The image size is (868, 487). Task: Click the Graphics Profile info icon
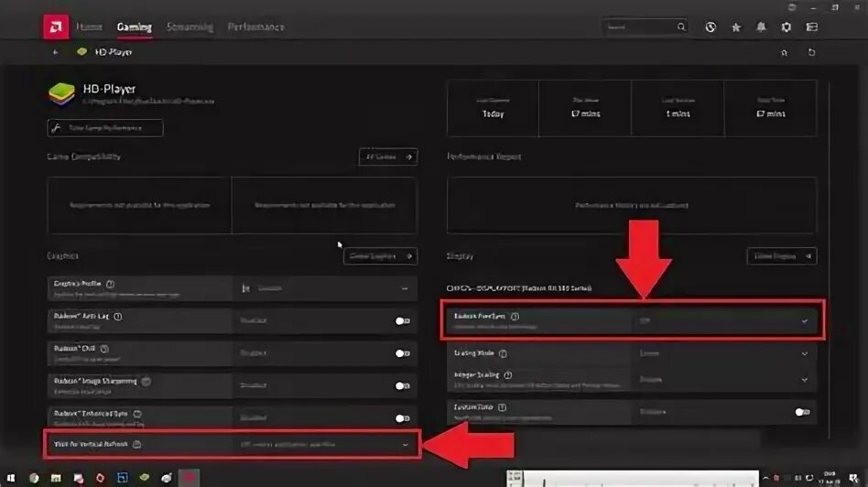(x=110, y=284)
